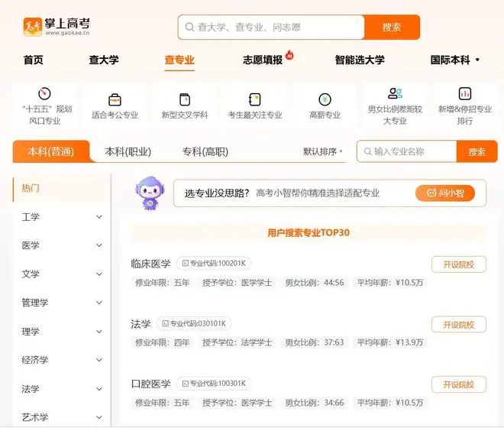Screen dimensions: 504x428
Task: Expand the 法学 sidebar category chevron
Action: 99,389
